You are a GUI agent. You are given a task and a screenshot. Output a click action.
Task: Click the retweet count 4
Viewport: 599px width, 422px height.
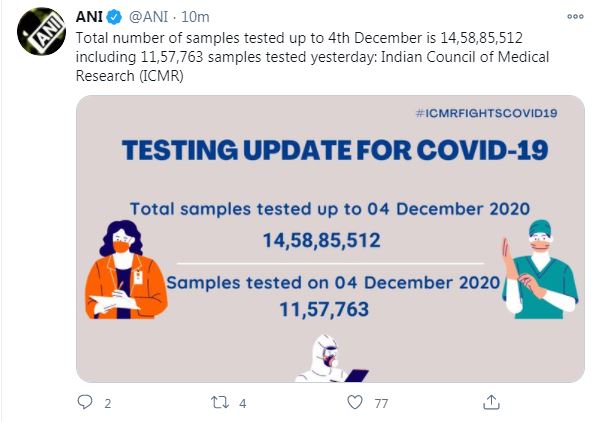coord(243,403)
